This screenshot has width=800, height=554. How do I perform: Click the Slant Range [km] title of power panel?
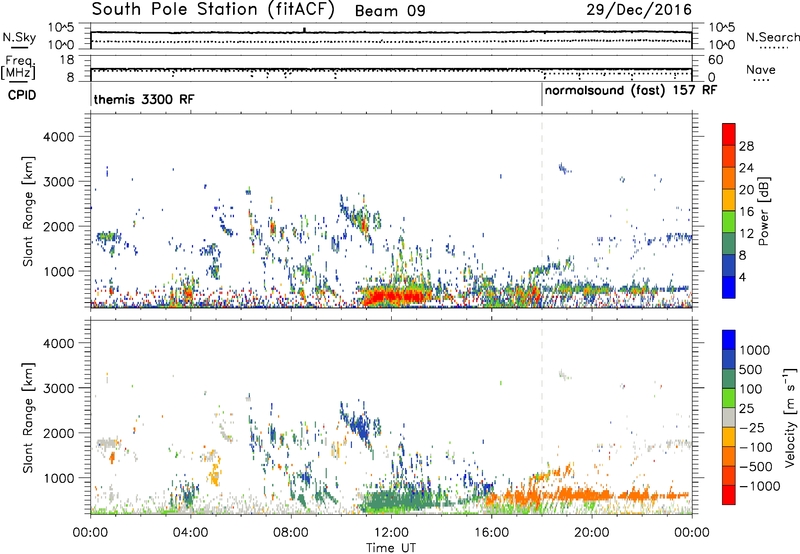28,211
